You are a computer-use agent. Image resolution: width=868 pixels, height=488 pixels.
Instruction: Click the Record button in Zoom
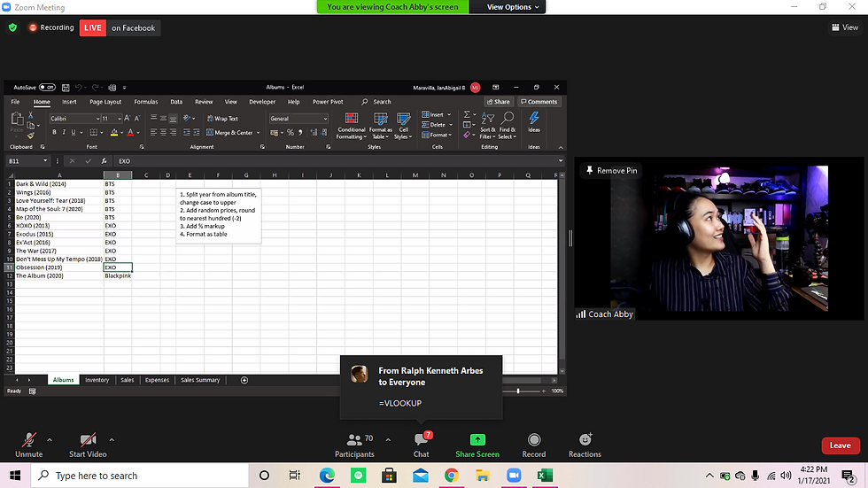click(x=533, y=445)
